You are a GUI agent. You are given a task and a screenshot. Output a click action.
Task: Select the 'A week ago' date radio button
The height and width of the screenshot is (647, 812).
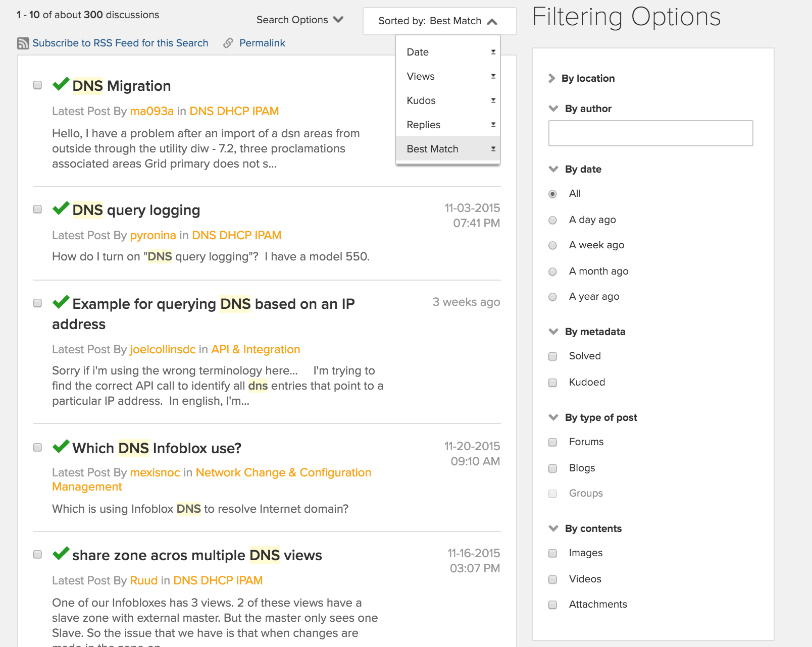coord(553,246)
